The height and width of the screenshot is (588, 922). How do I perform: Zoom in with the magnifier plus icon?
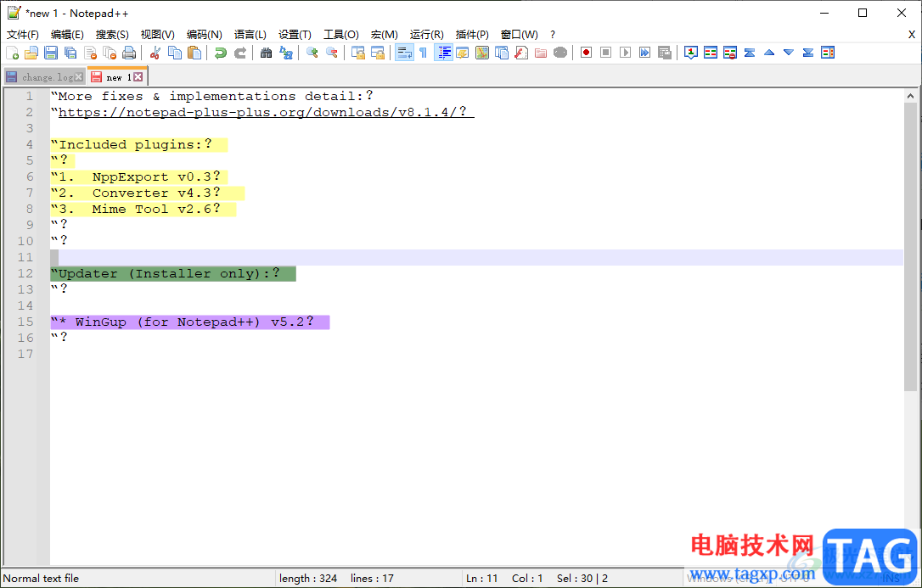click(x=312, y=53)
